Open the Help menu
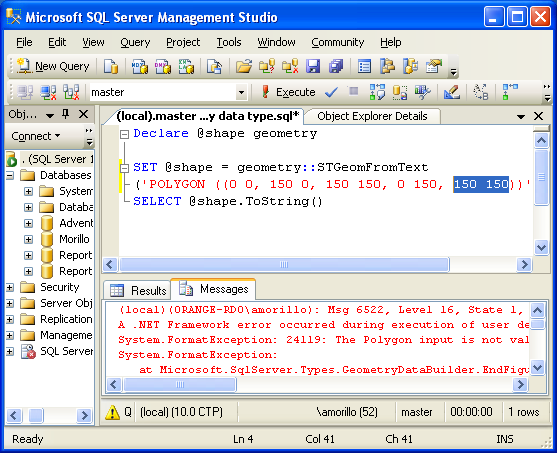557x453 pixels. pyautogui.click(x=390, y=42)
